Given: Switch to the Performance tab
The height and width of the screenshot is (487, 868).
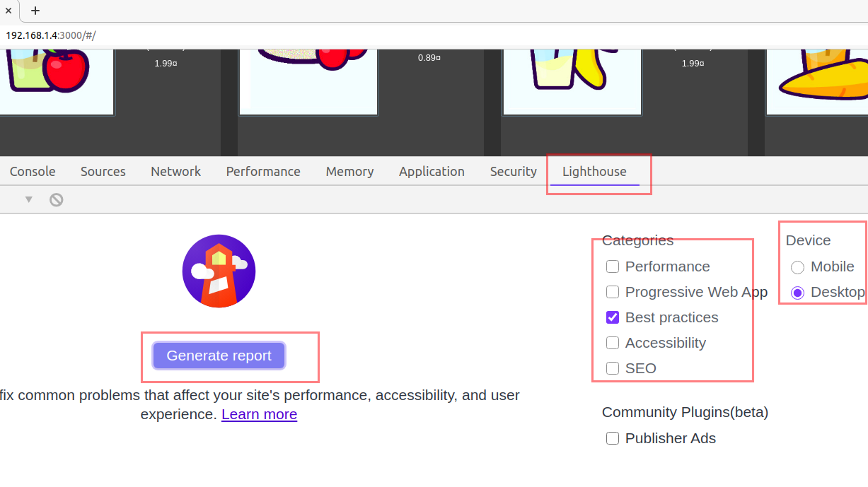Looking at the screenshot, I should (263, 172).
